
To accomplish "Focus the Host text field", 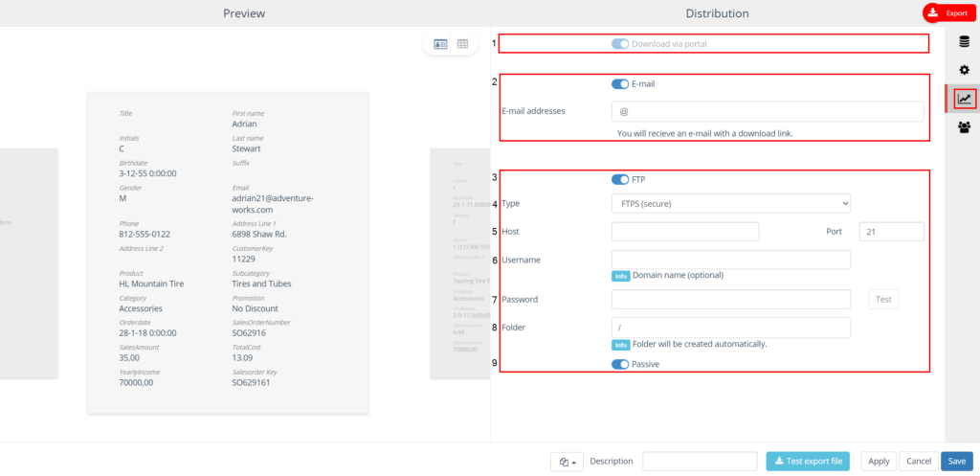I will click(x=684, y=232).
